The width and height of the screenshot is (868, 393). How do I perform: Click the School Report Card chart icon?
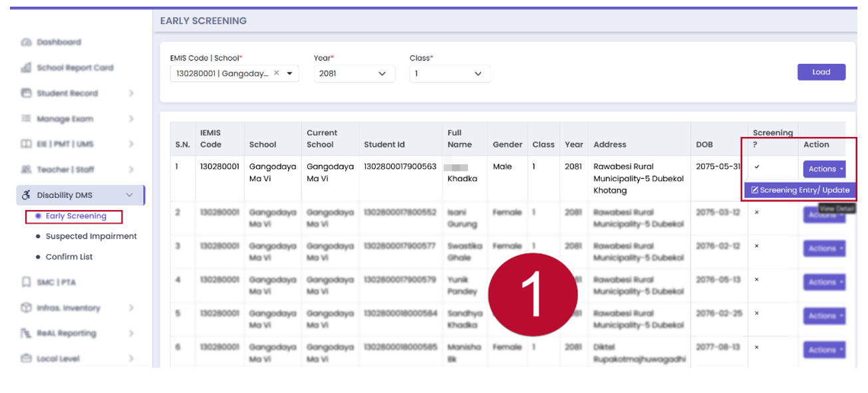pyautogui.click(x=27, y=68)
